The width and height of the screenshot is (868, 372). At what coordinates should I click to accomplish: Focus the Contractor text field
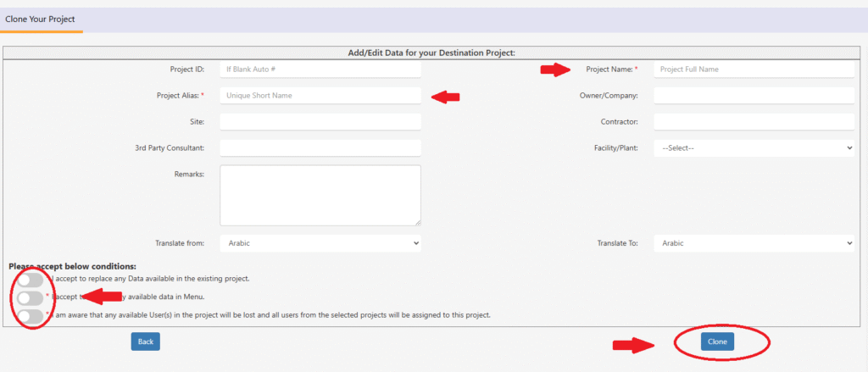tap(753, 122)
